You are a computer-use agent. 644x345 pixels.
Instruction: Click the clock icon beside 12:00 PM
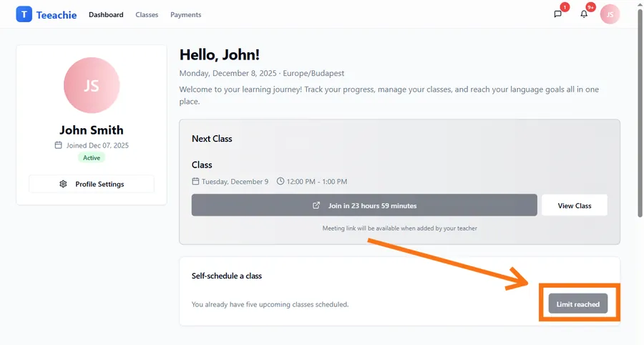(280, 182)
